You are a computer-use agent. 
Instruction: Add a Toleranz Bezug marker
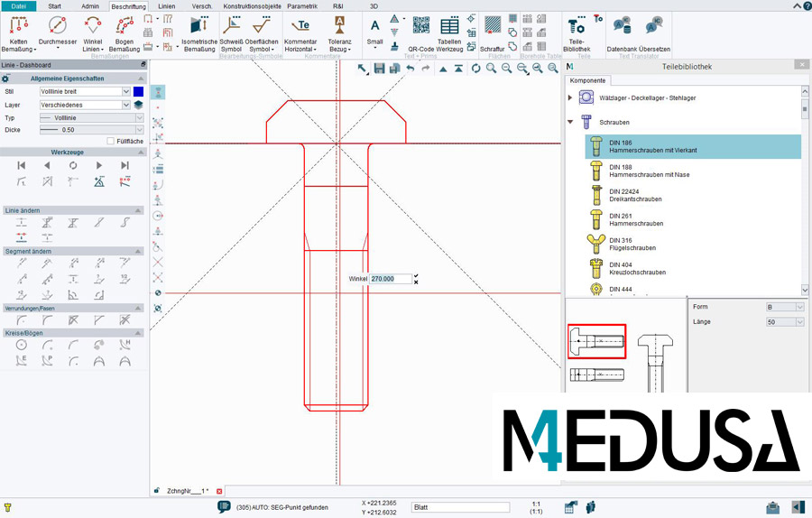[x=339, y=33]
